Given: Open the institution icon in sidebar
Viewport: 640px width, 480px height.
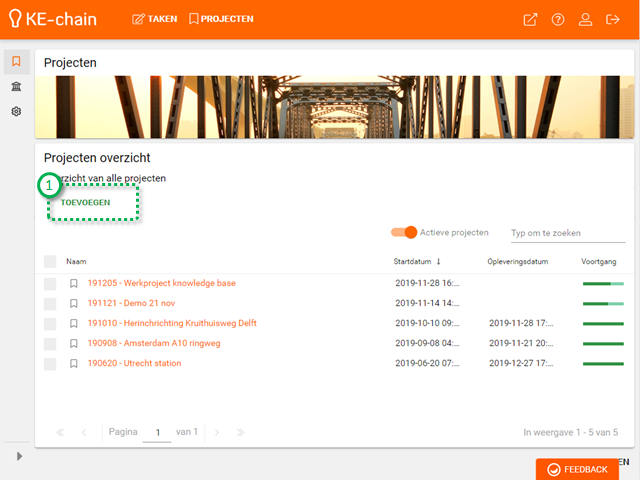Looking at the screenshot, I should [16, 87].
